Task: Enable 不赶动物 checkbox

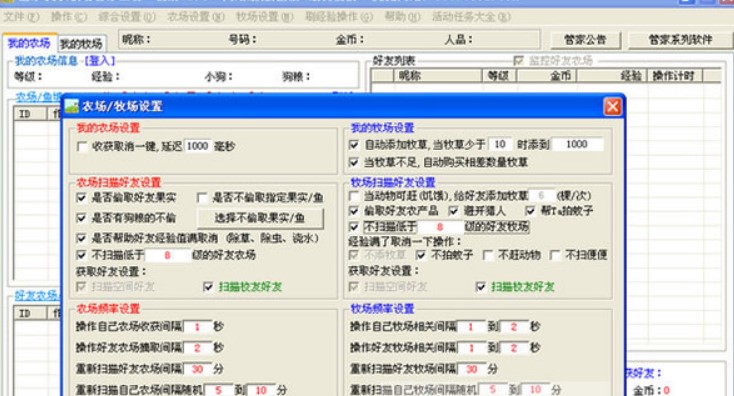Action: (x=487, y=255)
